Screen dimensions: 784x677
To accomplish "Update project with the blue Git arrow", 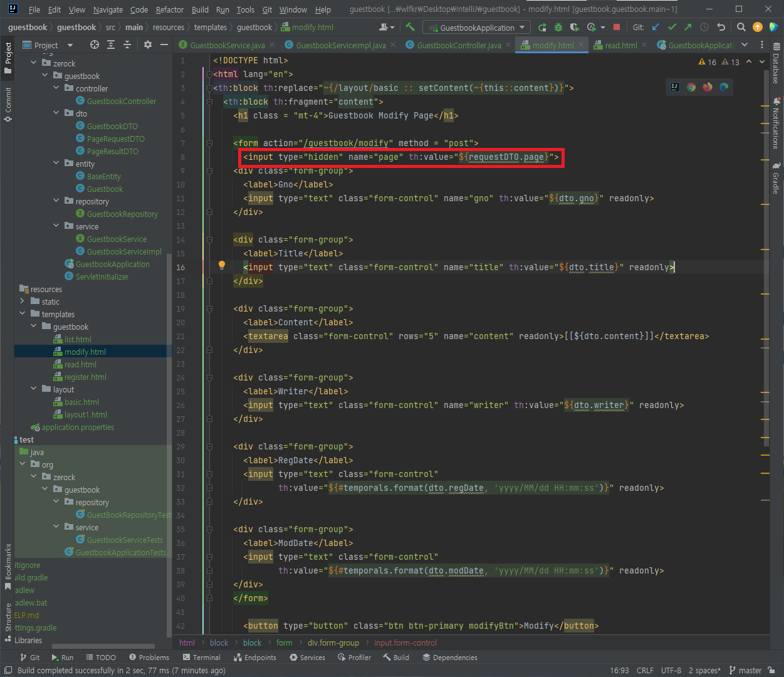I will tap(656, 27).
